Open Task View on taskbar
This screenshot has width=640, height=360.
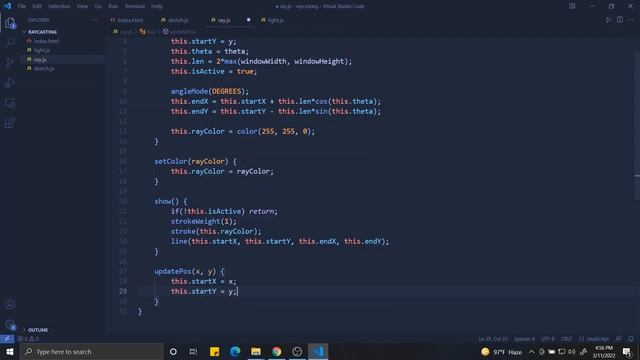[193, 351]
